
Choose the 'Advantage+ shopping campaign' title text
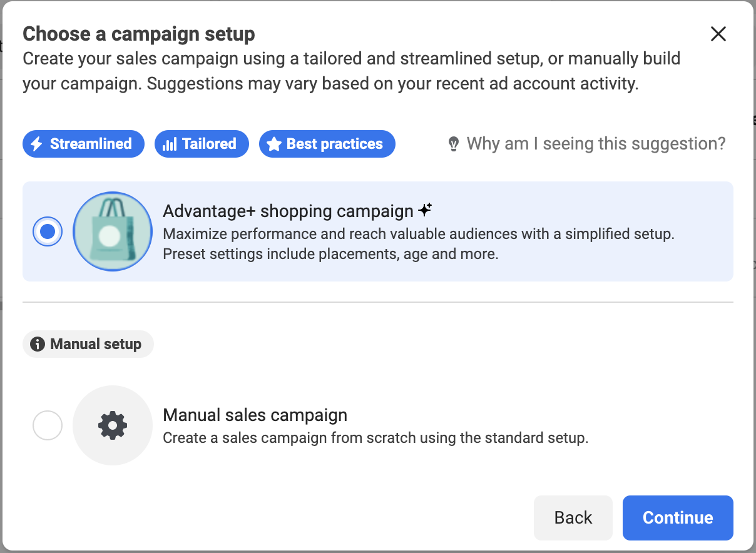coord(289,211)
